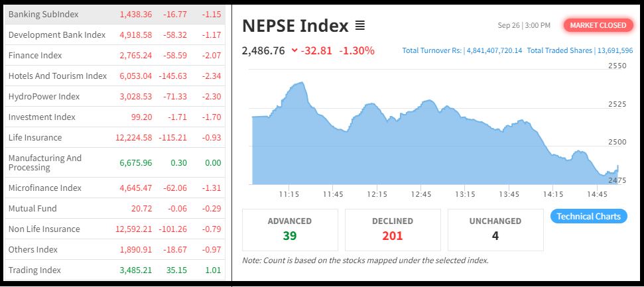
Task: Open the NEPSE Index chart menu icon
Action: (360, 27)
